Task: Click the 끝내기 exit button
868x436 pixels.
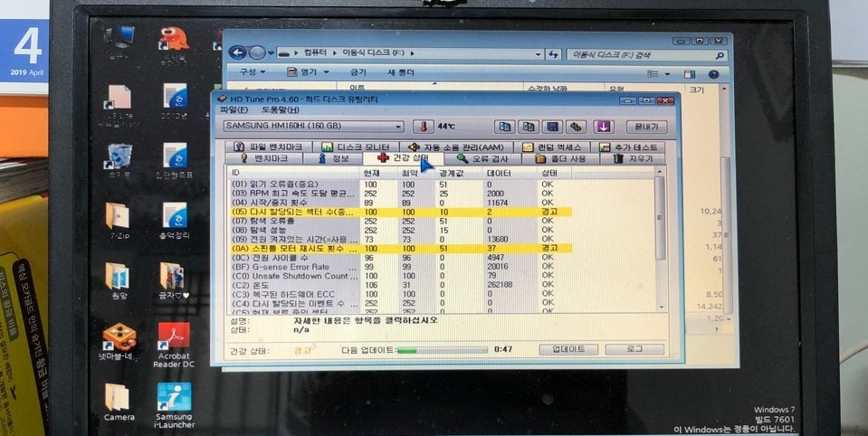Action: tap(646, 127)
